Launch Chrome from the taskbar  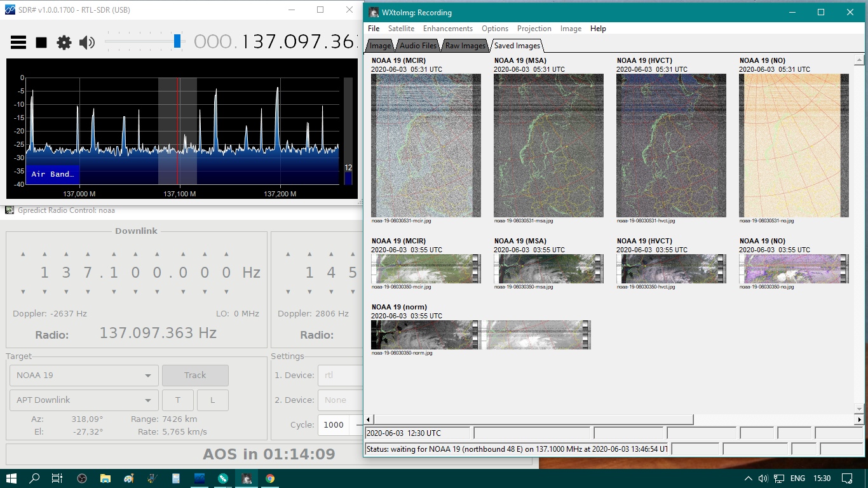coord(270,478)
